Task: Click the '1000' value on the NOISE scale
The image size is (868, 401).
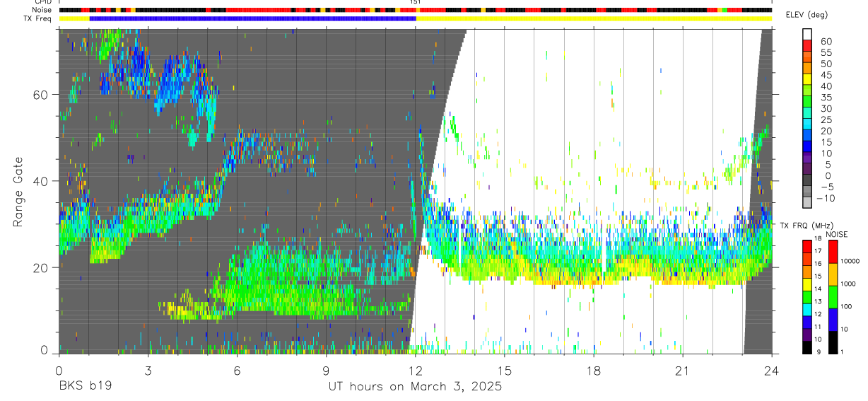Action: [848, 284]
